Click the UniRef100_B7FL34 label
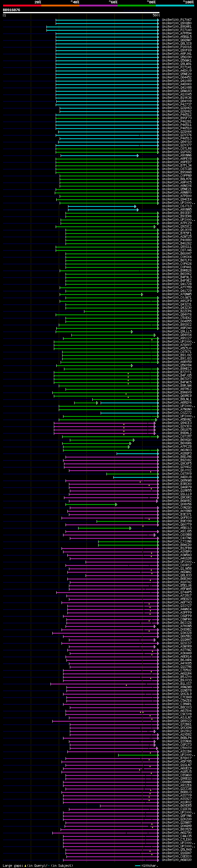 (177, 165)
